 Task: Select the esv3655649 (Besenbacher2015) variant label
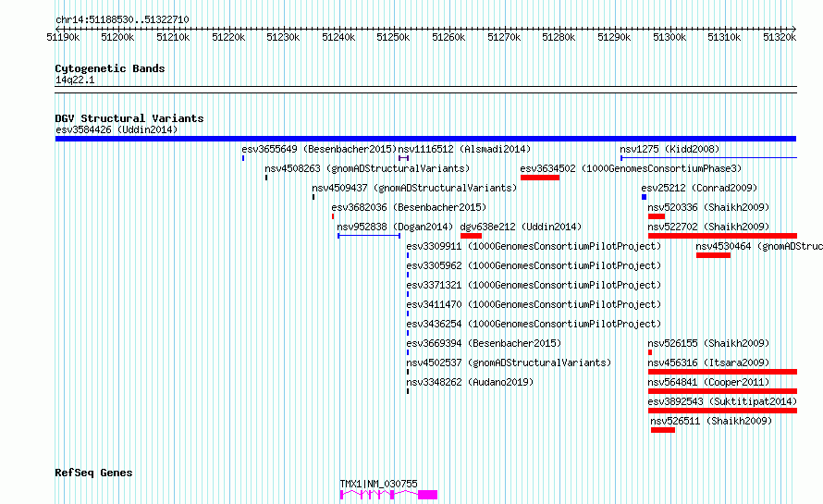click(x=319, y=149)
